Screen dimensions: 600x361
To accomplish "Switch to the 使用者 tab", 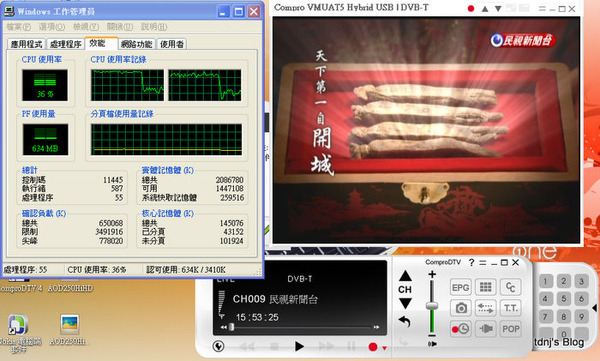I will 171,44.
